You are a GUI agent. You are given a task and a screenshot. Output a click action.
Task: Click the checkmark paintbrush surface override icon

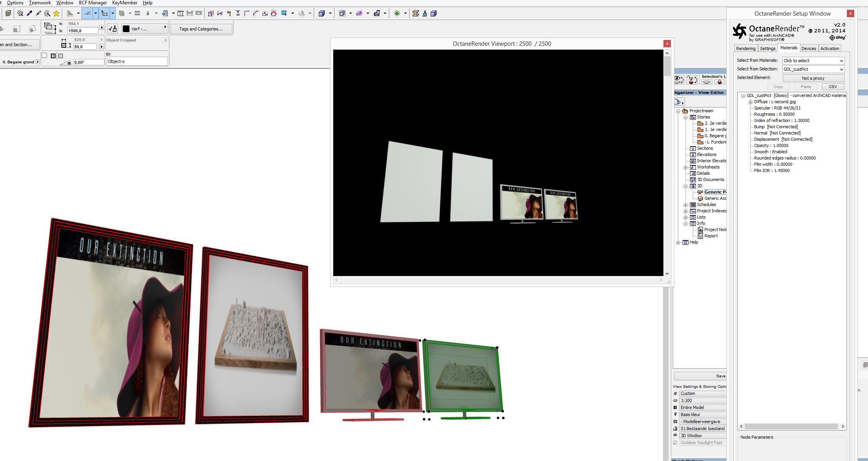113,29
